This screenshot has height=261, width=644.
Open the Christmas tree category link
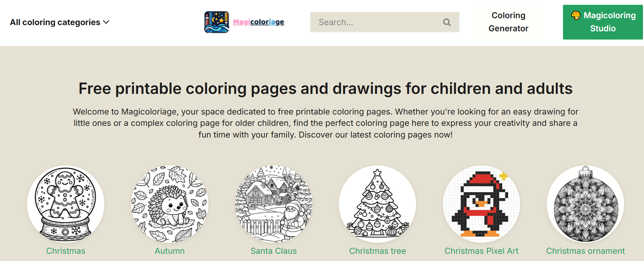click(377, 251)
